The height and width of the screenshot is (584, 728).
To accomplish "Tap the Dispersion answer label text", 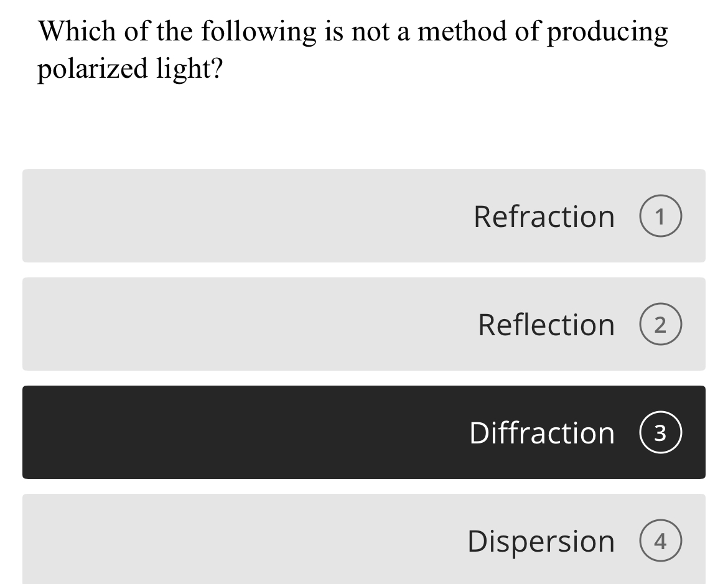I will [541, 540].
